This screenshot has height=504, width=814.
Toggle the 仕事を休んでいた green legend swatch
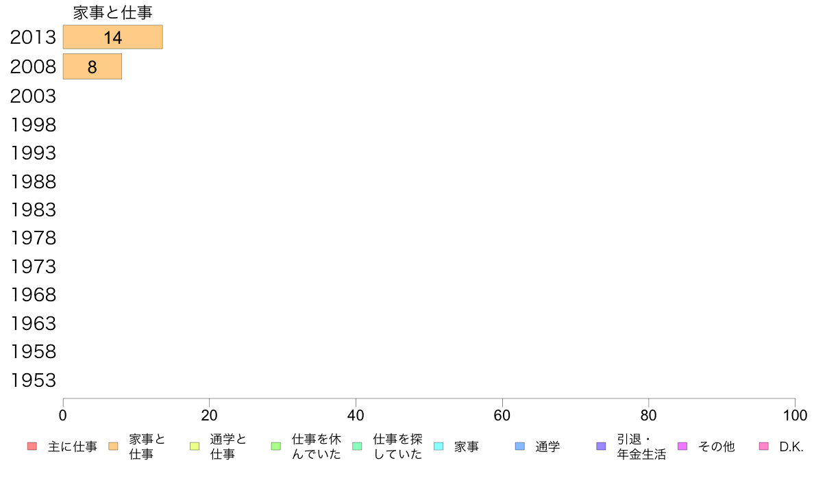[276, 446]
